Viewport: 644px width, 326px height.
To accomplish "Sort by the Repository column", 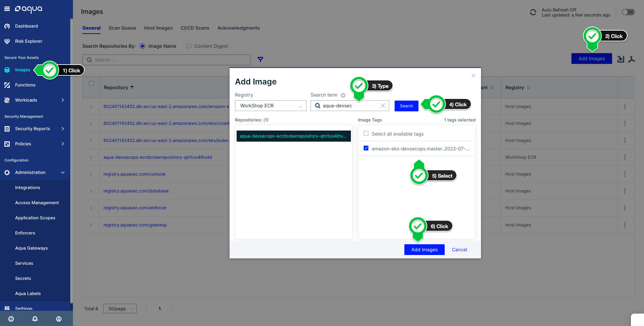I will click(x=119, y=87).
